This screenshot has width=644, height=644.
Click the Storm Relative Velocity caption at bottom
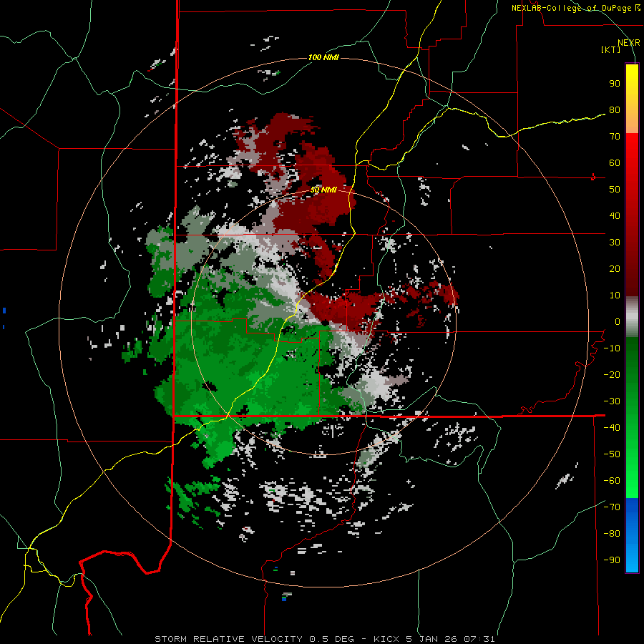324,639
